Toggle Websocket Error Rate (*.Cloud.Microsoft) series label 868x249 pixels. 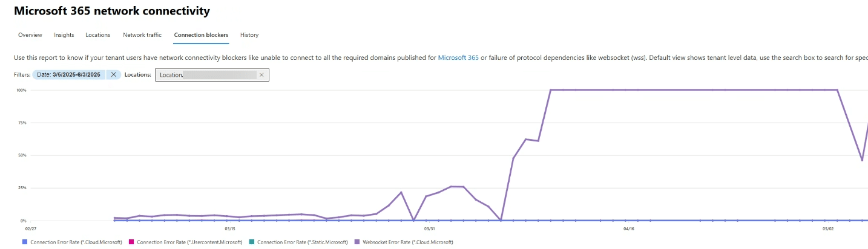(x=407, y=242)
